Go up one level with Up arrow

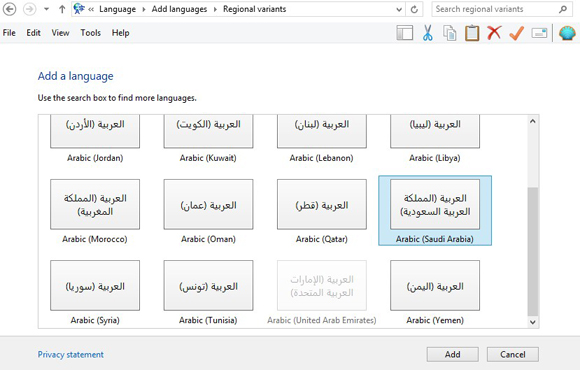click(x=62, y=9)
